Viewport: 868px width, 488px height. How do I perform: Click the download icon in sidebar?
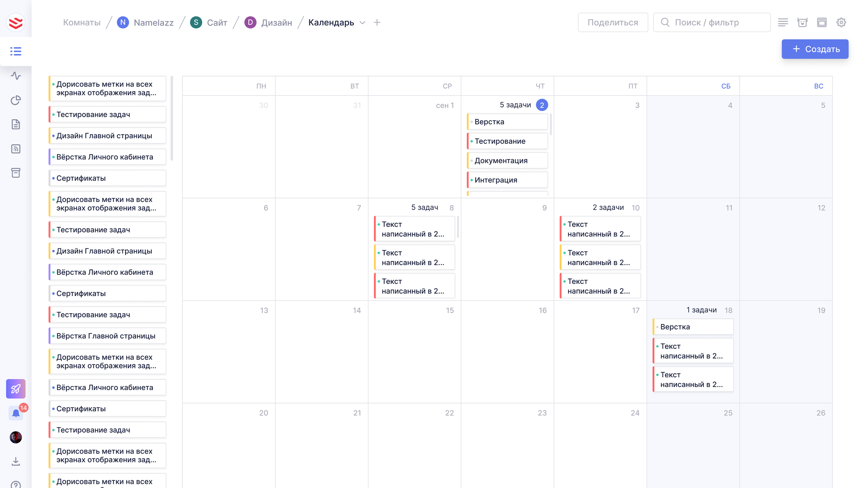pos(16,461)
